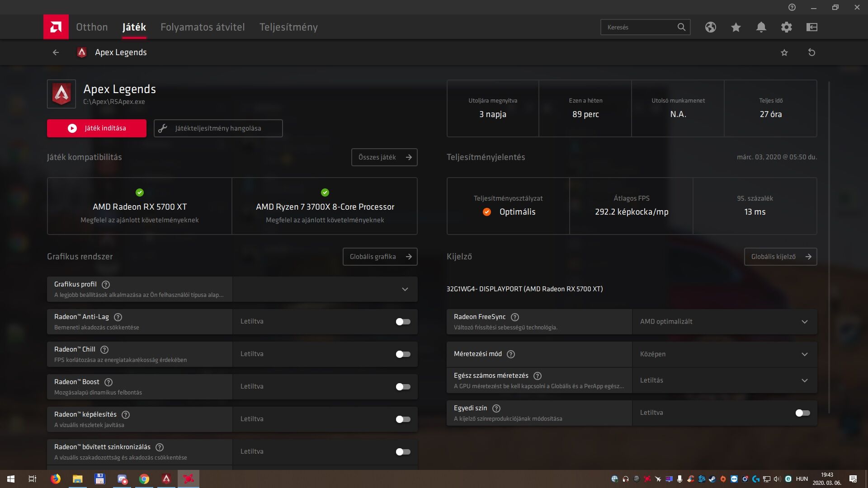The width and height of the screenshot is (868, 488).
Task: Click the AMD Radeon RX 5700 XT compatibility card
Action: pyautogui.click(x=140, y=206)
